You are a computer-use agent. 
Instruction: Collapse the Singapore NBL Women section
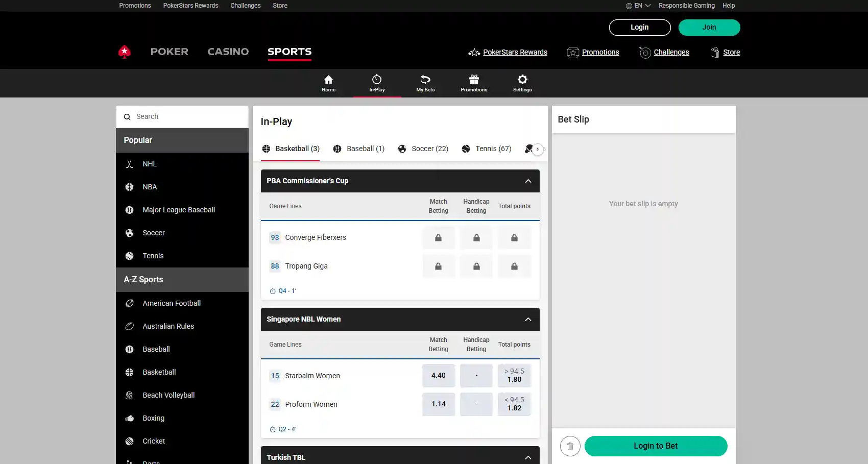point(528,319)
